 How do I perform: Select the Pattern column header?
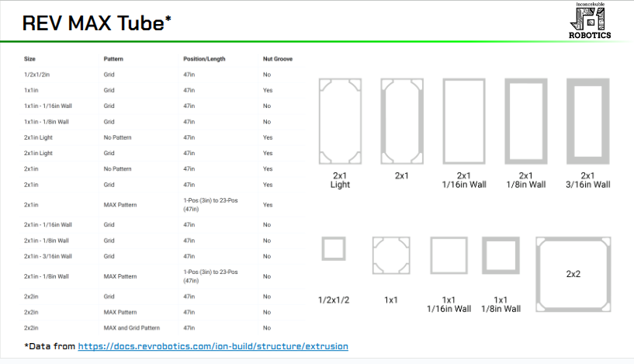tap(113, 59)
